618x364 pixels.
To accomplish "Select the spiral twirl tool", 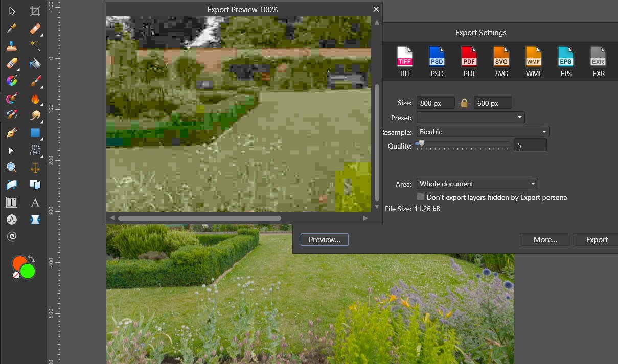I will (12, 236).
